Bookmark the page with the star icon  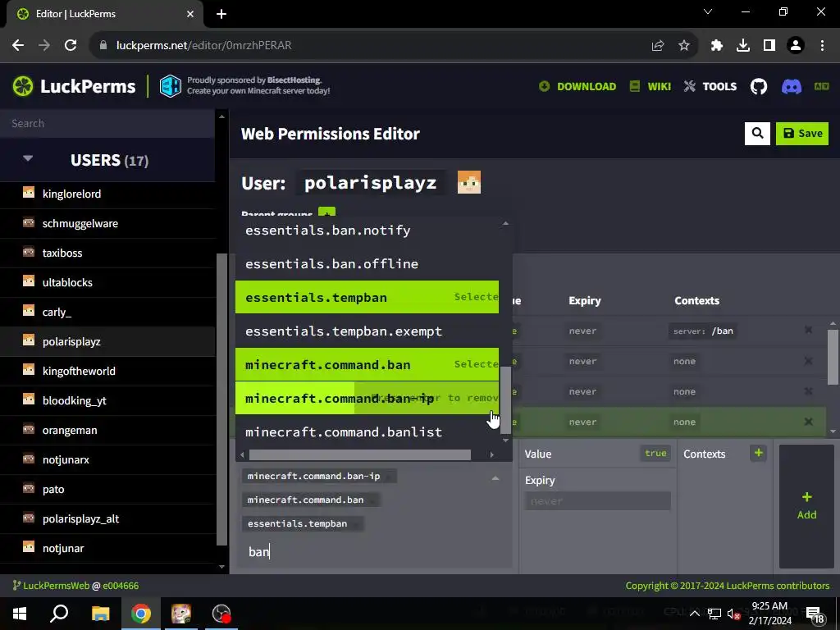pyautogui.click(x=684, y=45)
